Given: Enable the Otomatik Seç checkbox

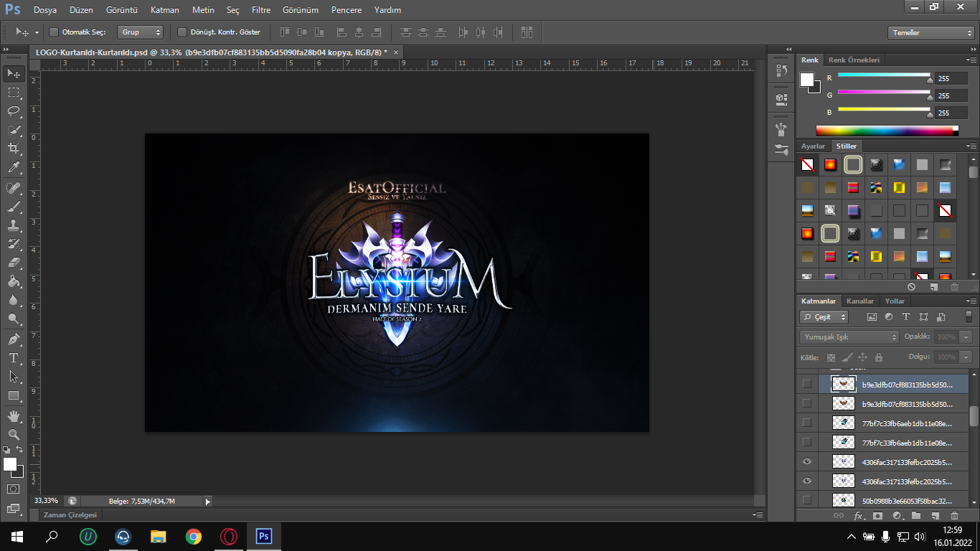Looking at the screenshot, I should point(54,32).
